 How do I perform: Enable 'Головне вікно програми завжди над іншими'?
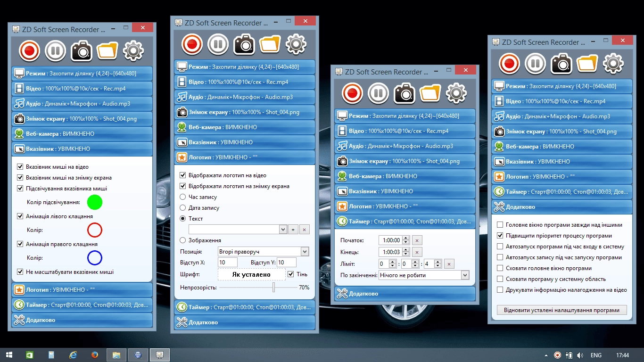pyautogui.click(x=500, y=225)
